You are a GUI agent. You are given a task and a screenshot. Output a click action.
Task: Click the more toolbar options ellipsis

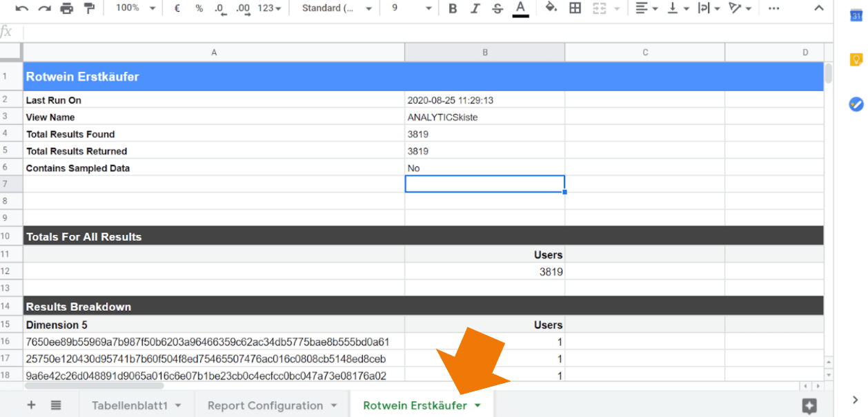(774, 8)
